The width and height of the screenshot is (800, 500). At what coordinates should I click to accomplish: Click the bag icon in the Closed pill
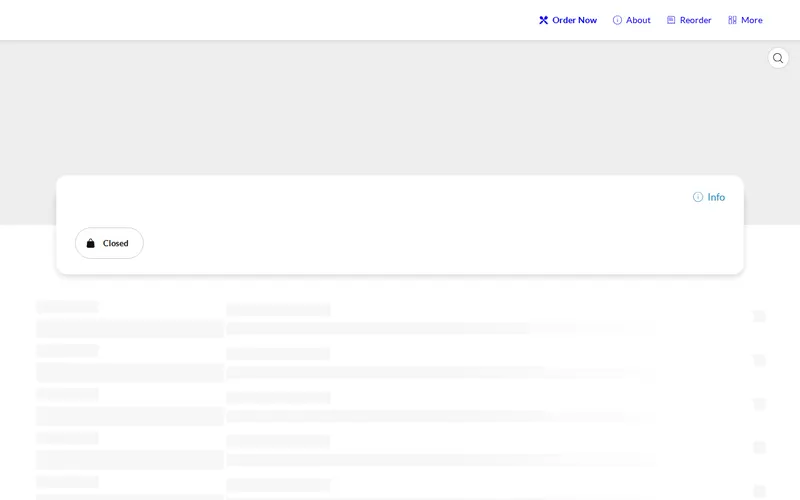coord(90,243)
